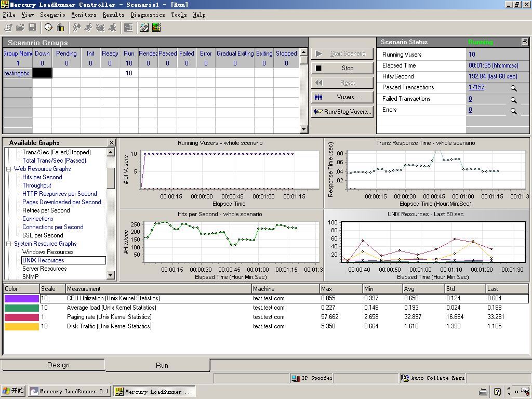Open details magnifier for Passed Transactions
This screenshot has width=532, height=399.
(513, 88)
